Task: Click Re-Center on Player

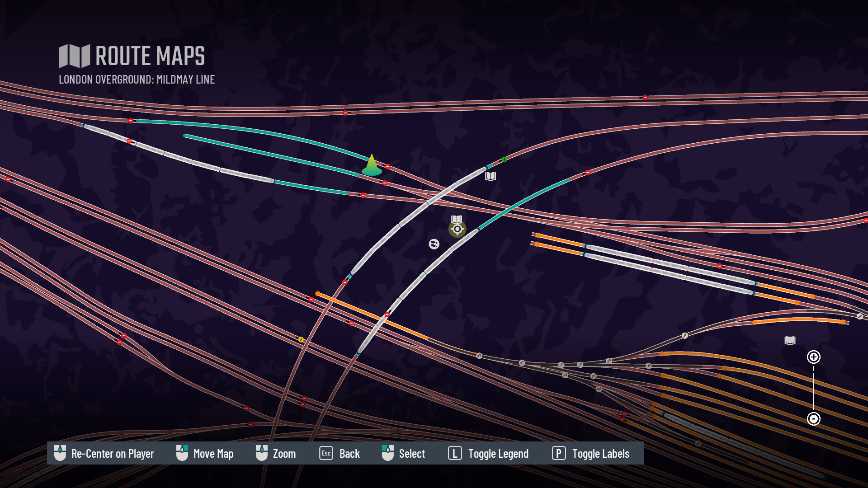Action: tap(104, 453)
